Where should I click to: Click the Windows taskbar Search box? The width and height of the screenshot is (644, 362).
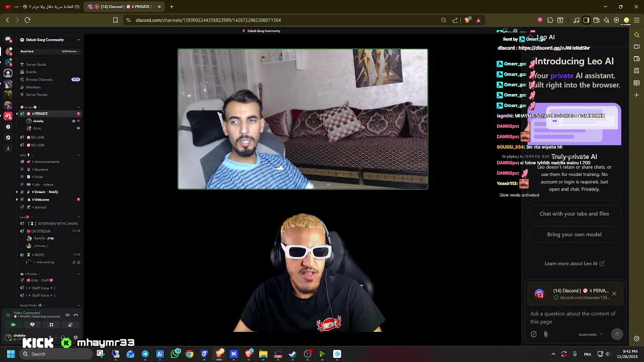point(56,354)
